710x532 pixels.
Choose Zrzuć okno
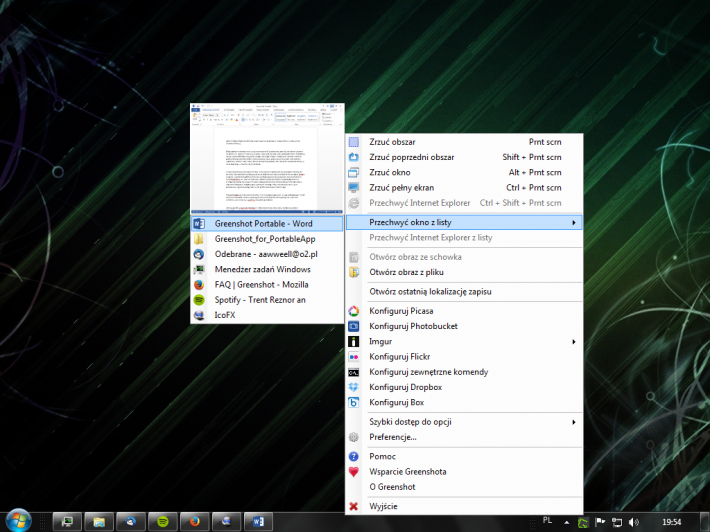point(465,173)
